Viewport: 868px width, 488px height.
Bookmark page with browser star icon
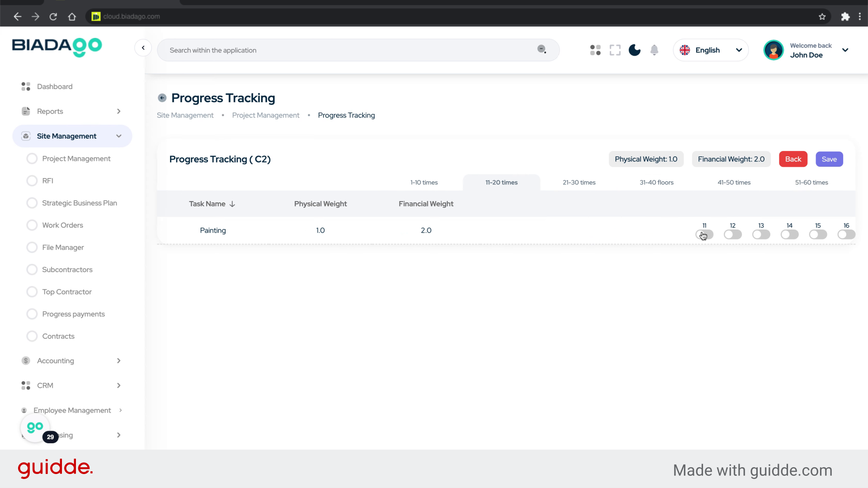pos(822,17)
